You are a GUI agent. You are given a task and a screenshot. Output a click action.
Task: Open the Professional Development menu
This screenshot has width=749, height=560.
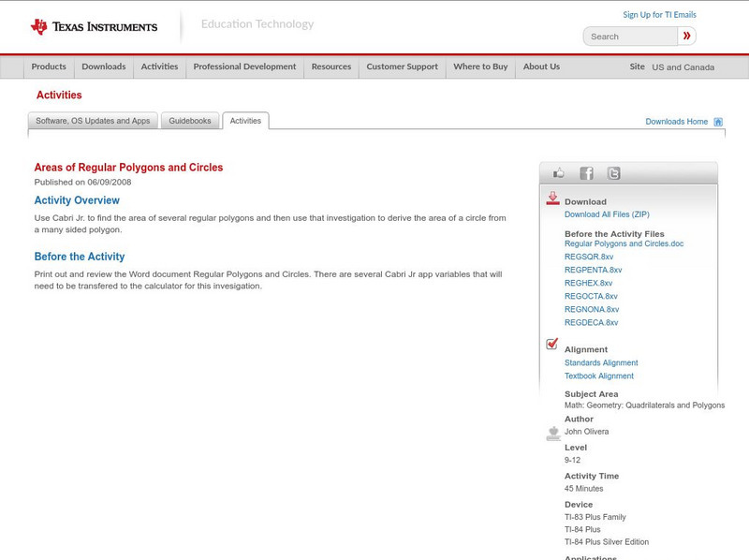click(244, 66)
